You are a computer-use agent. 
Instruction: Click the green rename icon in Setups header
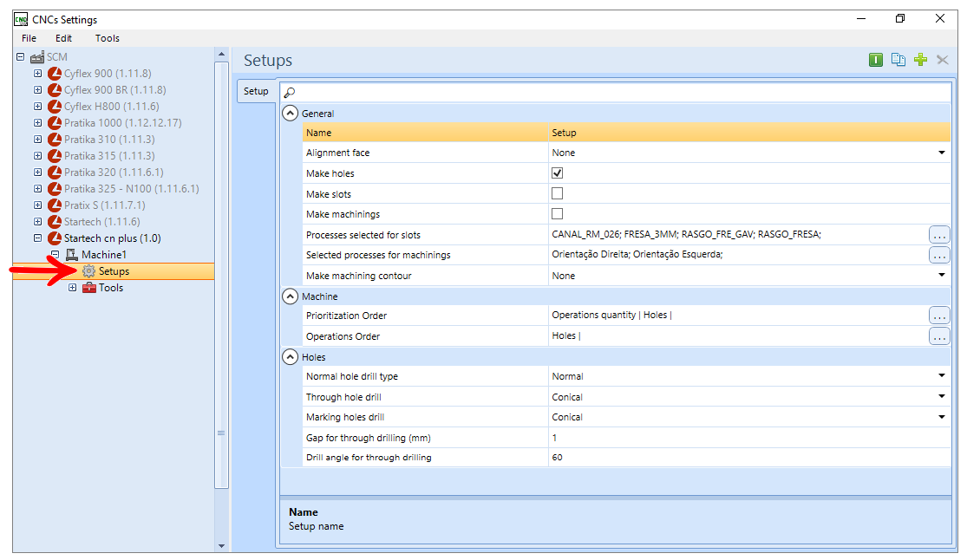tap(876, 60)
